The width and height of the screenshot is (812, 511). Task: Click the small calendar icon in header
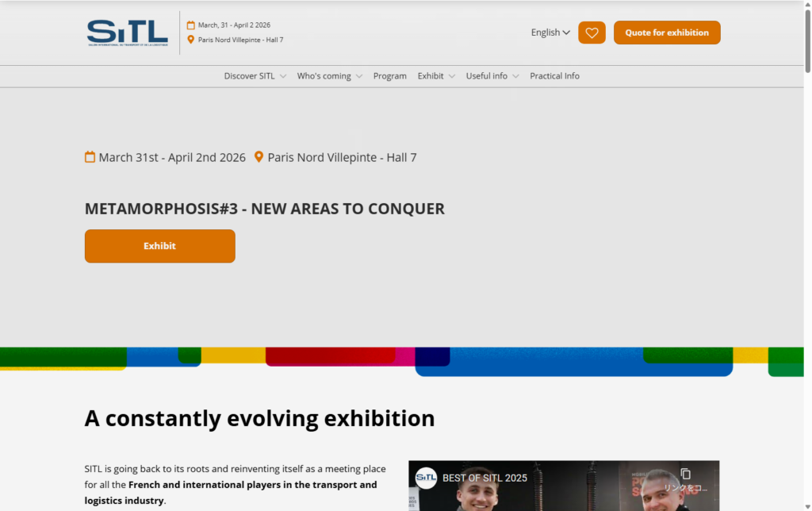pos(190,25)
